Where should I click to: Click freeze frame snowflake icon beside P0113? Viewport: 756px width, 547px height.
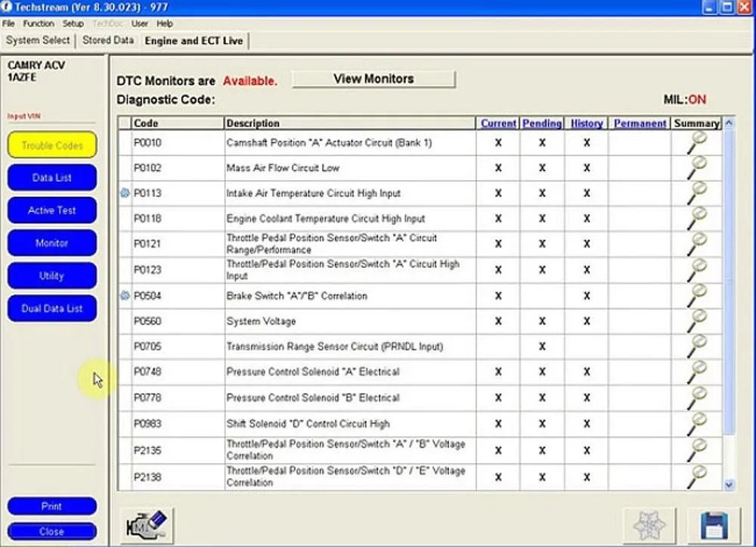point(125,194)
